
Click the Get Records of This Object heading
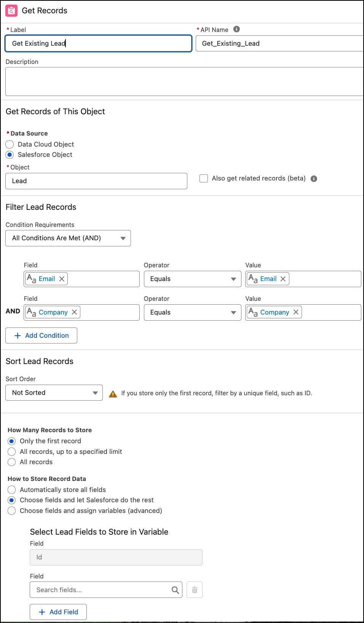pos(55,112)
